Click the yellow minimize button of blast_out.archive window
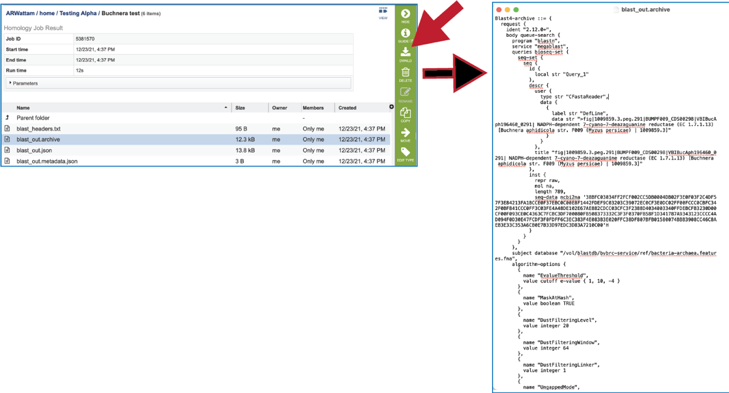 507,9
